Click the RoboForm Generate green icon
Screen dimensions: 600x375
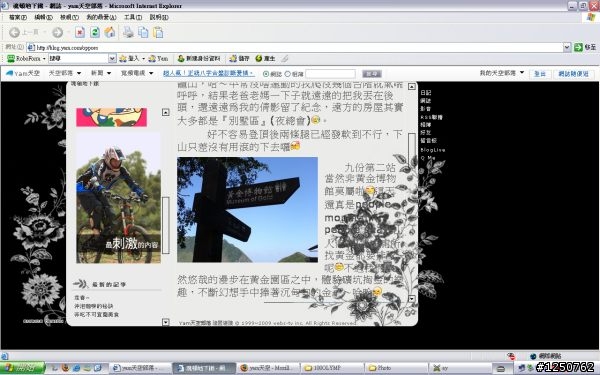click(259, 59)
